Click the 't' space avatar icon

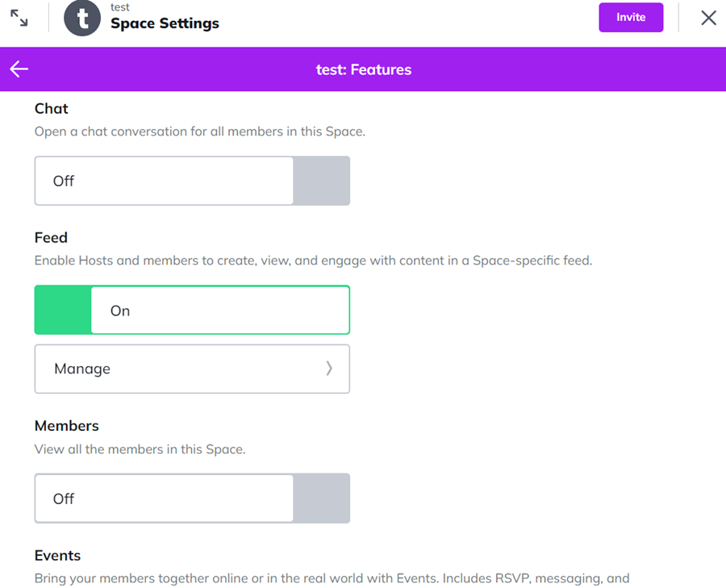pyautogui.click(x=82, y=18)
